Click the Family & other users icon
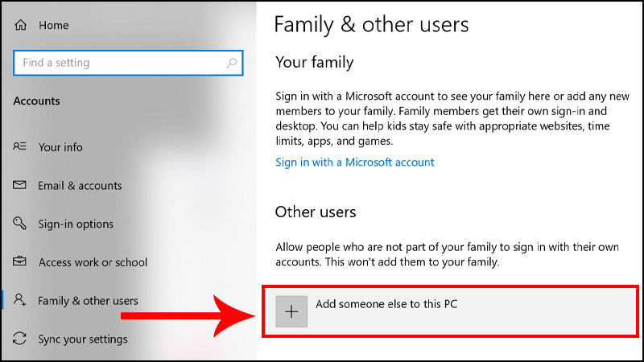This screenshot has height=362, width=644. point(21,301)
